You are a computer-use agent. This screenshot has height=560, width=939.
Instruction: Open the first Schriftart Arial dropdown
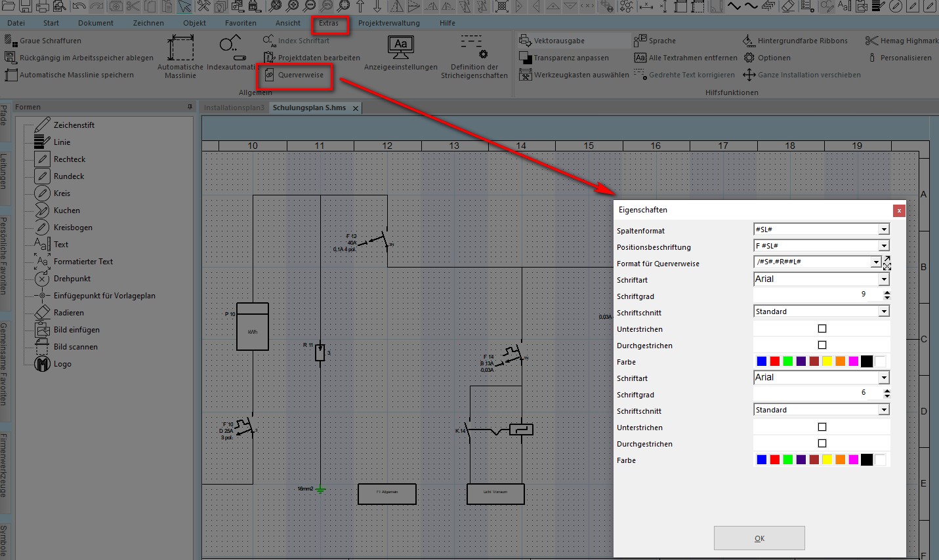tap(884, 279)
